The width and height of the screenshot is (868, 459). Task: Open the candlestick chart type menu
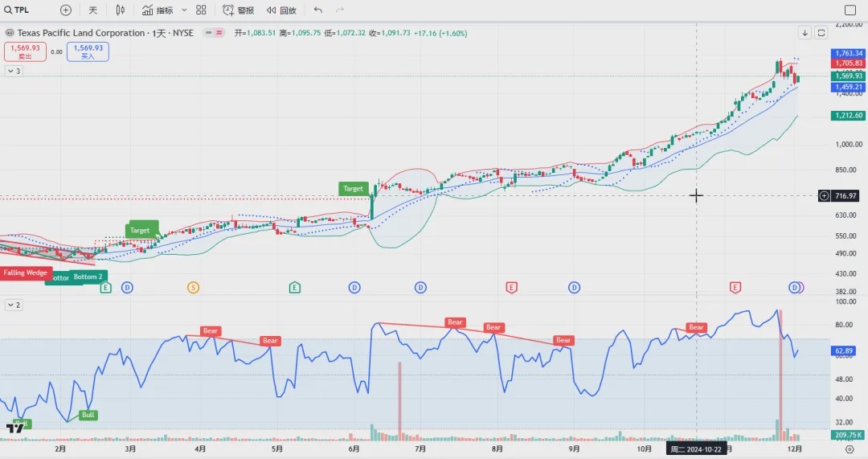pos(121,10)
